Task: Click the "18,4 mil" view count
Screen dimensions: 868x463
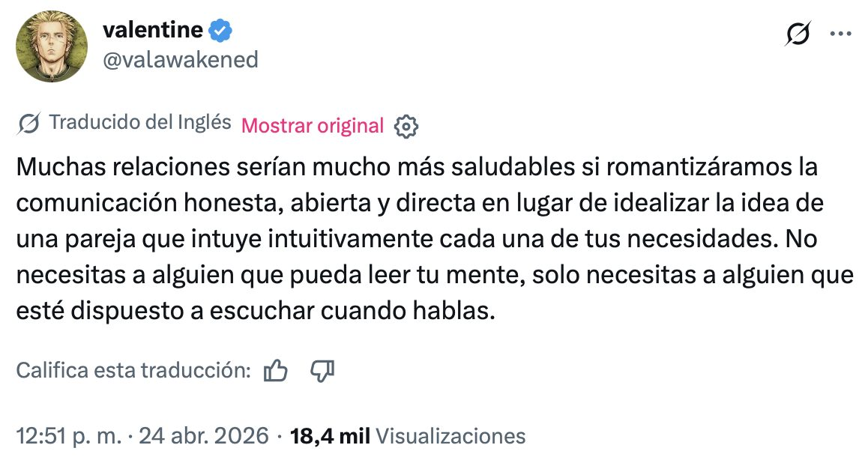Action: 330,436
